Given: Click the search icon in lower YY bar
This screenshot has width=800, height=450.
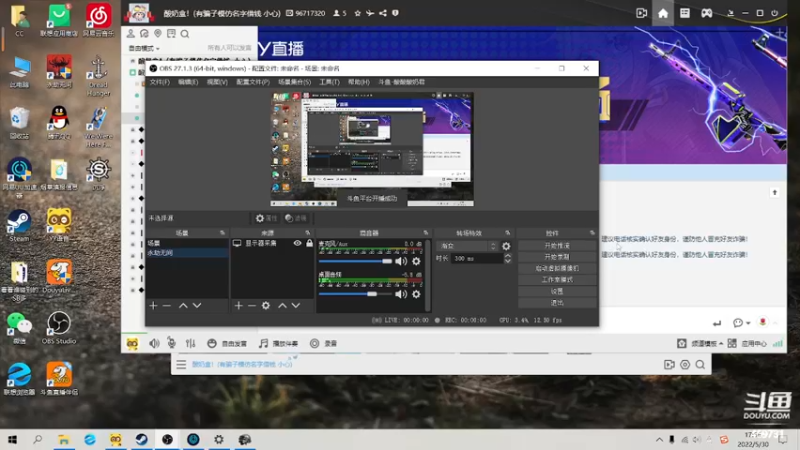Looking at the screenshot, I should pyautogui.click(x=700, y=364).
